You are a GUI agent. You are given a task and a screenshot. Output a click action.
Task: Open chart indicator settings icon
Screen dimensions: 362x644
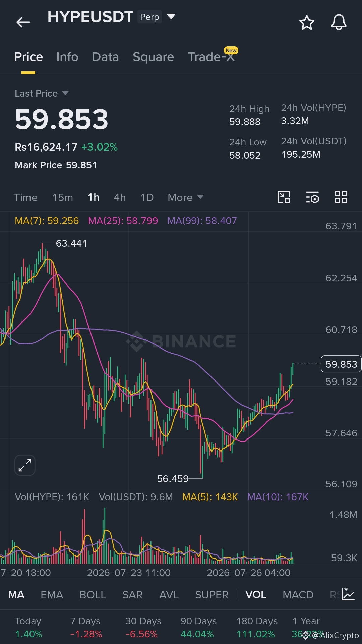coord(312,197)
